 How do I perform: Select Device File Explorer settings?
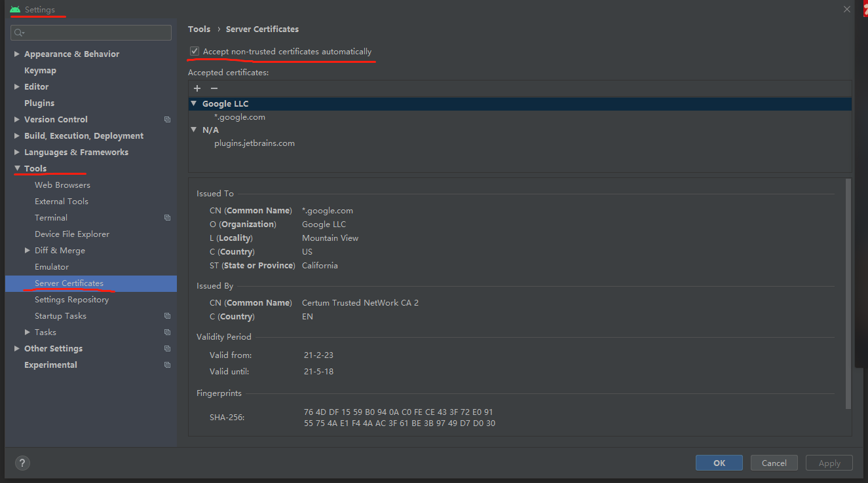(72, 234)
